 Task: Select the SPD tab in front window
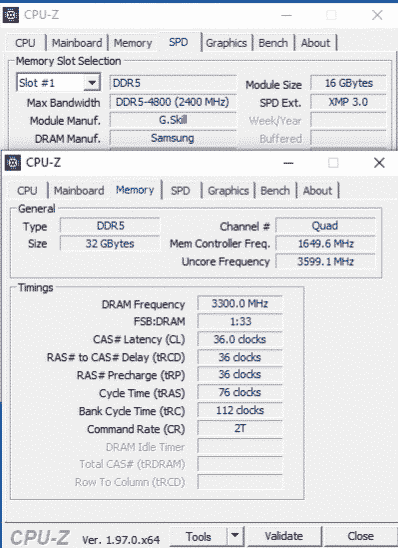(x=180, y=190)
